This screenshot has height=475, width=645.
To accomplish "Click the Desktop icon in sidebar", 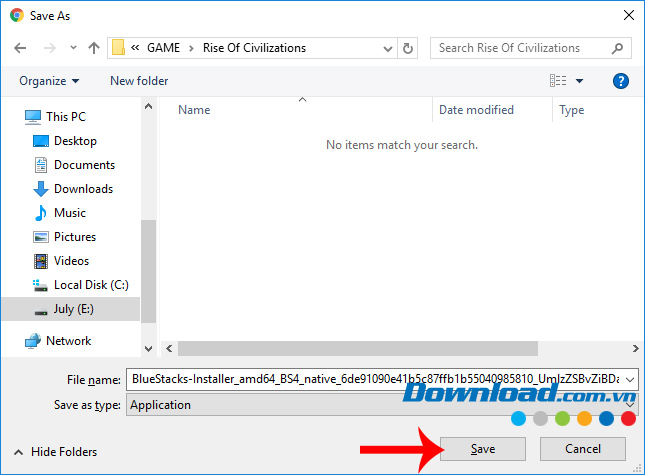I will click(x=40, y=141).
